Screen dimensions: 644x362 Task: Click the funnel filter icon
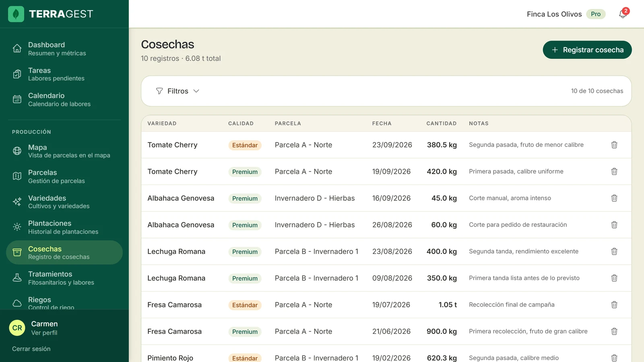[x=159, y=91]
